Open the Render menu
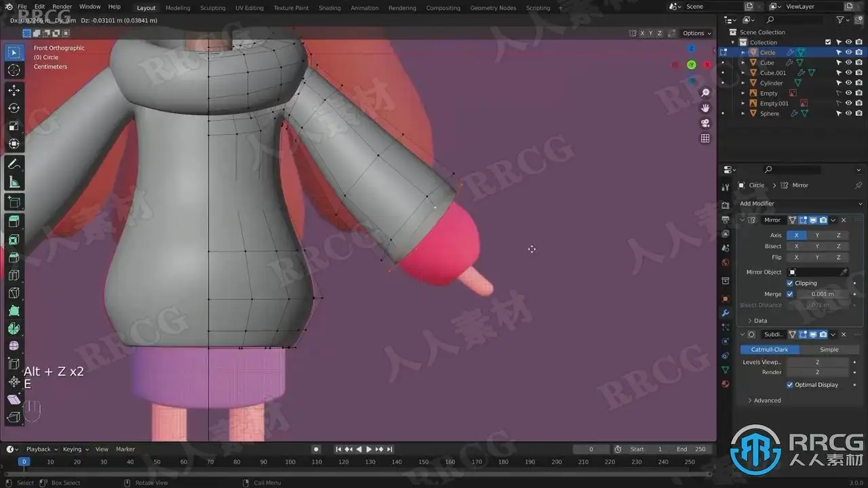The image size is (868, 488). pyautogui.click(x=62, y=7)
